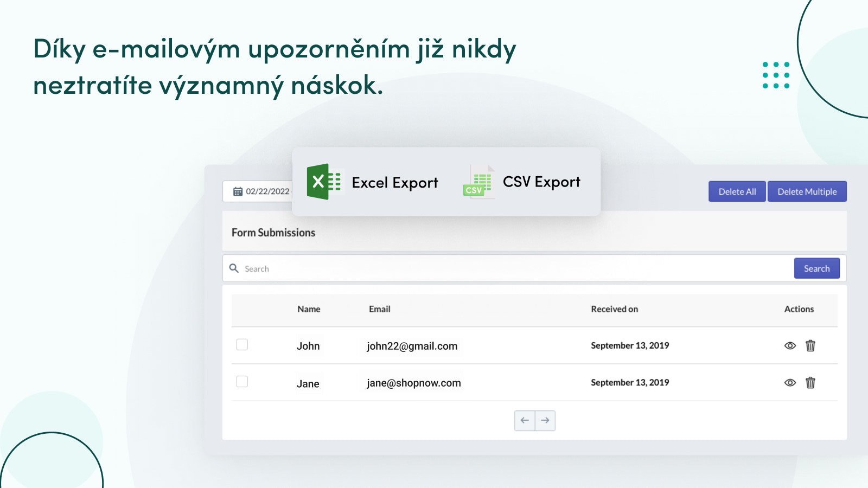Click the Email column header

[x=380, y=309]
